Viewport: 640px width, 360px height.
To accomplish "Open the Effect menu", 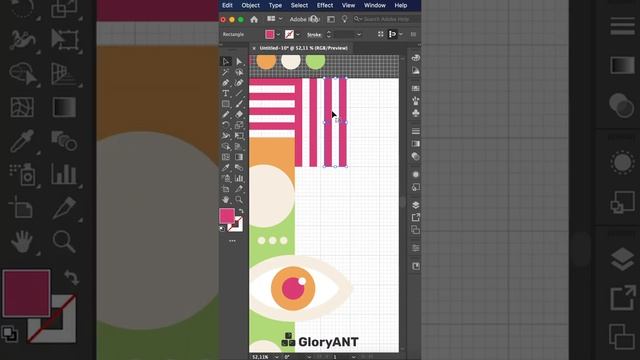I will tap(325, 5).
